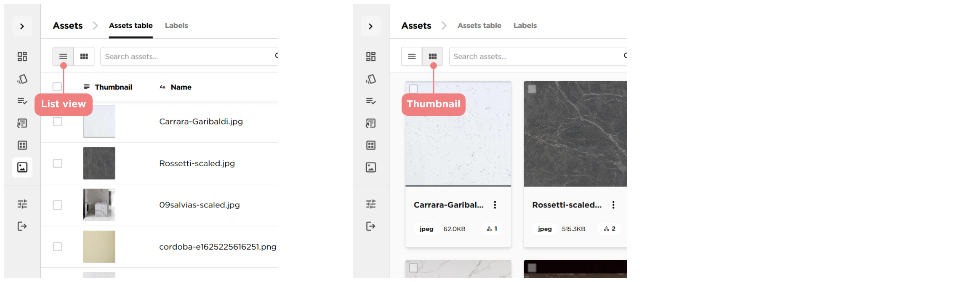
Task: Click the Assets breadcrumb title in the left panel
Action: click(68, 26)
